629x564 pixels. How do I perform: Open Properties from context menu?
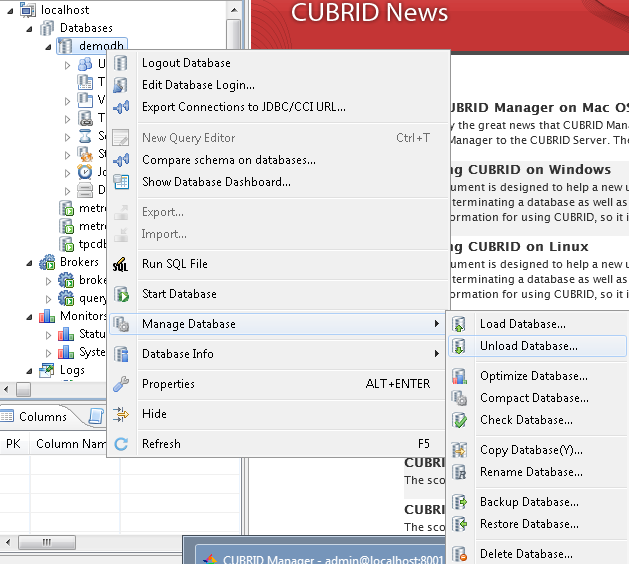[x=279, y=384]
